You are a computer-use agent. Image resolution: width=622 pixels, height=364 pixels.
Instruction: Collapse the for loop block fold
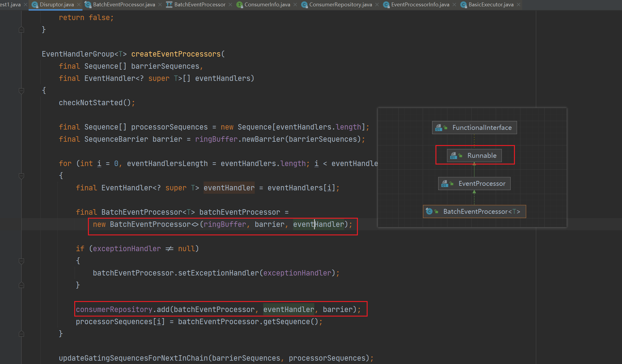tap(21, 176)
